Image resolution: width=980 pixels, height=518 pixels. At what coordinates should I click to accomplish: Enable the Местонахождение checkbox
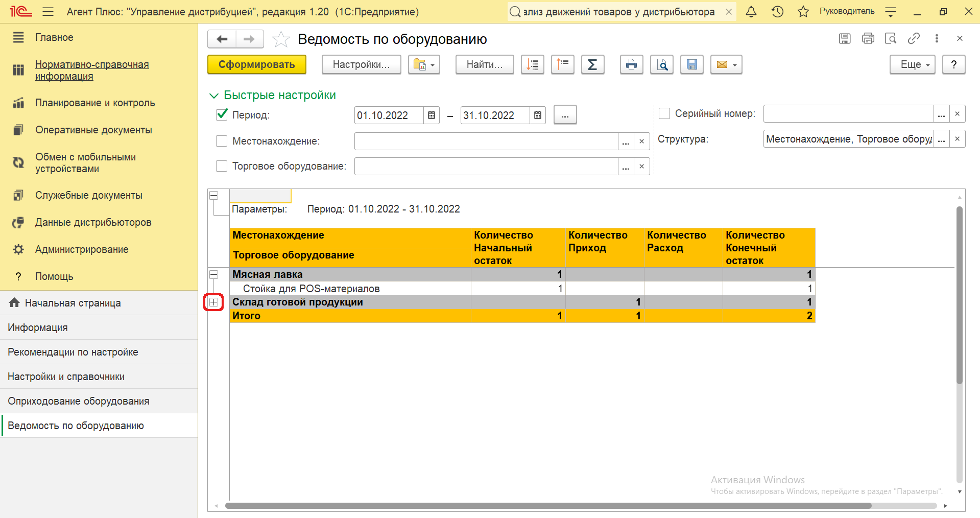[x=222, y=141]
